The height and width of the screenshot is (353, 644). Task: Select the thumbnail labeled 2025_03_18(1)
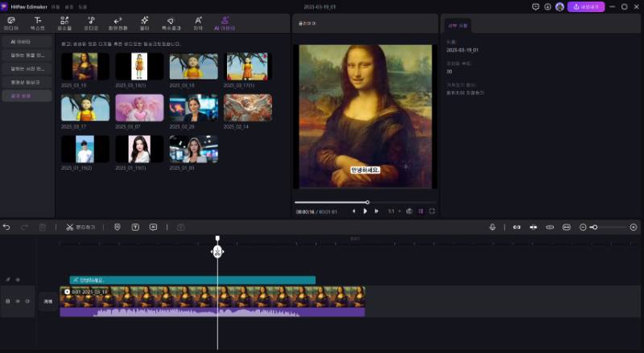[139, 66]
